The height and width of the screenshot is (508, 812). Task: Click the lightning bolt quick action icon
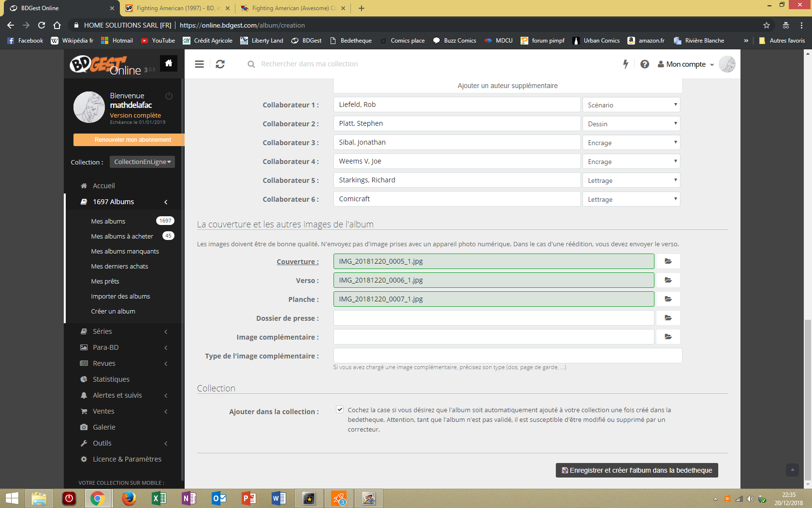point(625,64)
